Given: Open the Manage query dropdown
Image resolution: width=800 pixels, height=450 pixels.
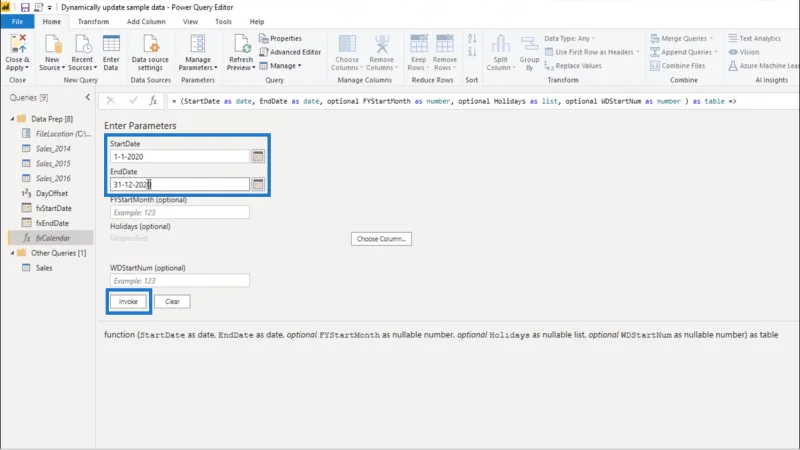Looking at the screenshot, I should [281, 66].
